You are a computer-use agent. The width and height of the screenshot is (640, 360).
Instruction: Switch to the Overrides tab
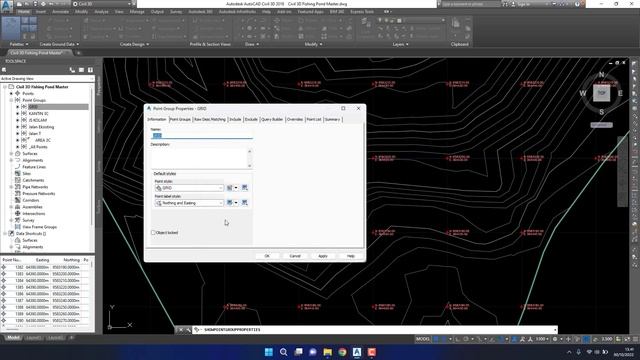295,119
